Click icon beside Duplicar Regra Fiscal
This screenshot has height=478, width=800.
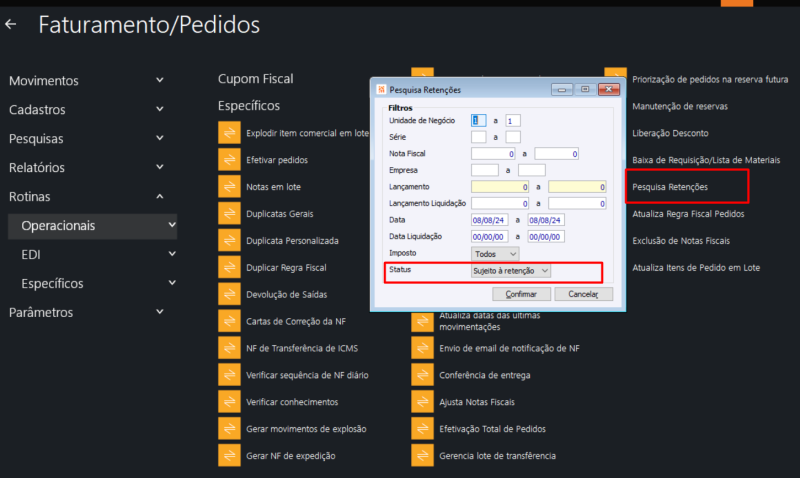click(229, 267)
